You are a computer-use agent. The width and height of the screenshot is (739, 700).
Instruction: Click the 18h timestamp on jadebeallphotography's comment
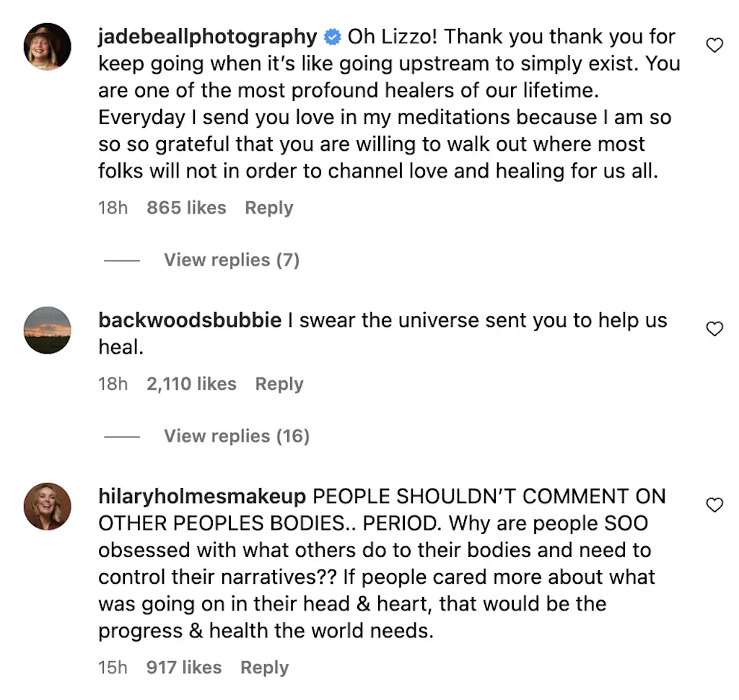coord(113,208)
